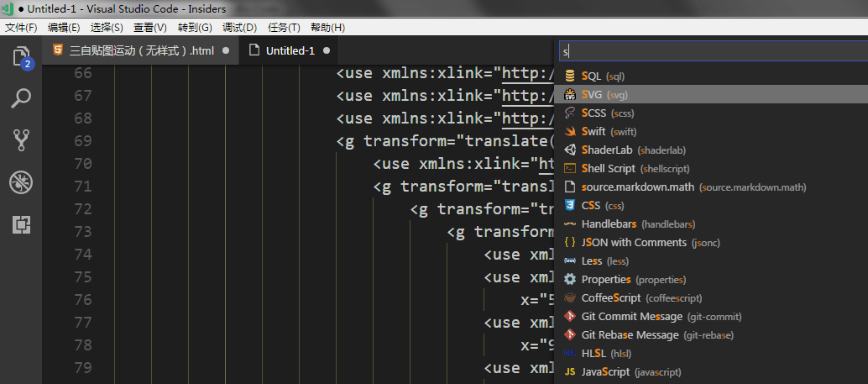Viewport: 868px width, 384px height.
Task: Click the Git Rebase Message icon
Action: coord(570,334)
